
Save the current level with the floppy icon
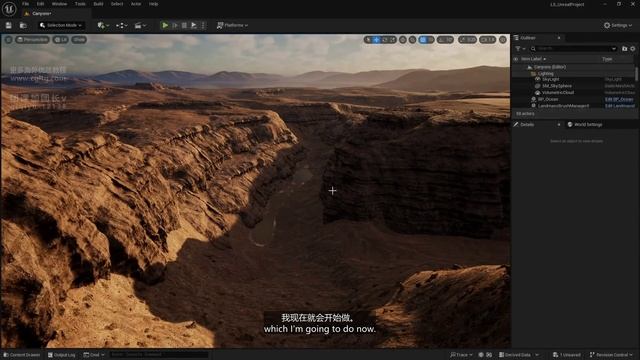9,25
